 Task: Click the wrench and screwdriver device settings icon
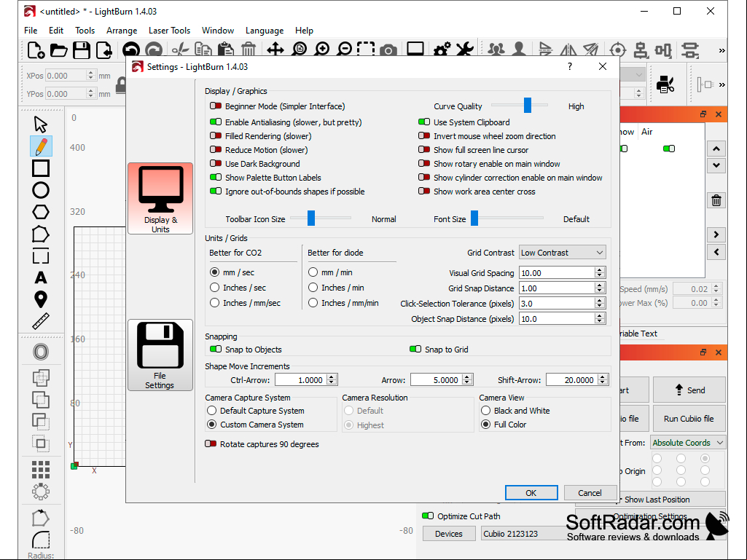tap(464, 50)
